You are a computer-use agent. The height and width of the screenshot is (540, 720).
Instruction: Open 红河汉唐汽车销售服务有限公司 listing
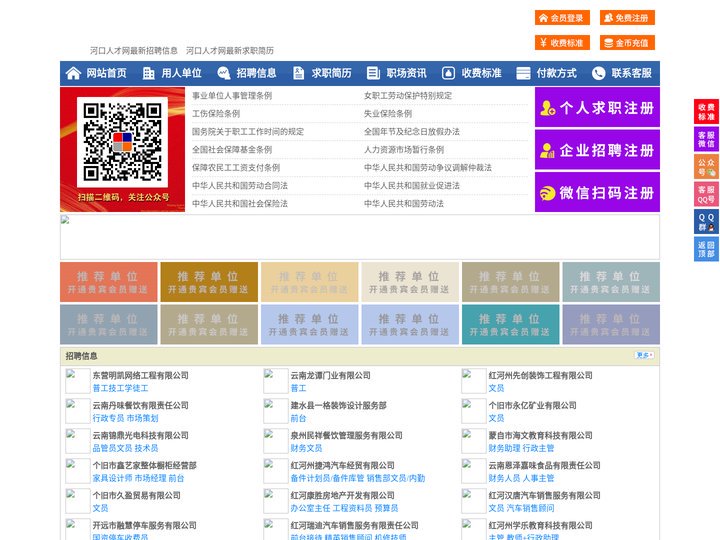545,495
